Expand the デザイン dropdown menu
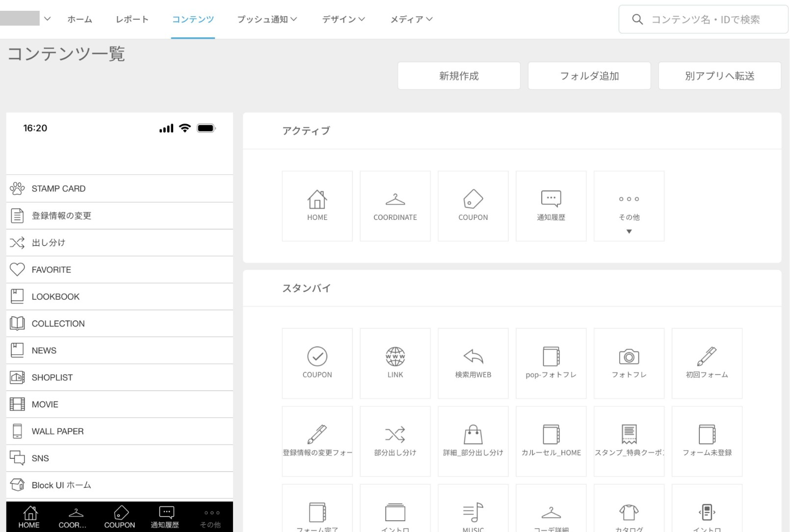 [343, 19]
